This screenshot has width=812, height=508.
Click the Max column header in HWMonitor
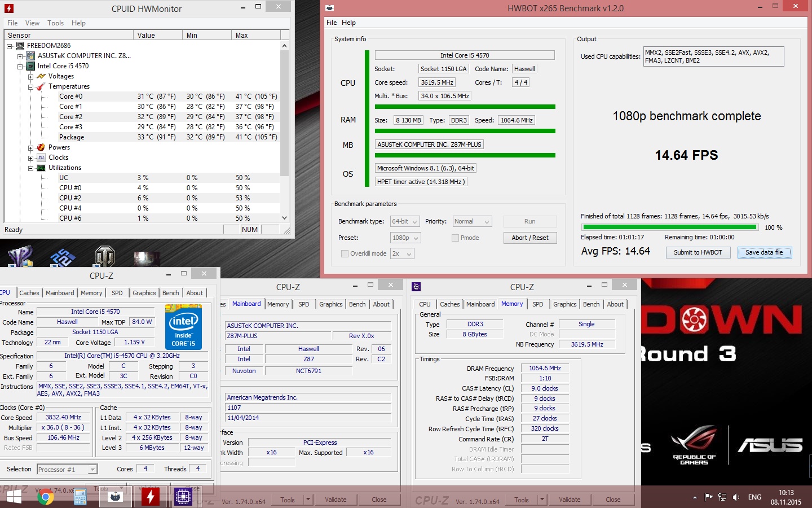255,35
